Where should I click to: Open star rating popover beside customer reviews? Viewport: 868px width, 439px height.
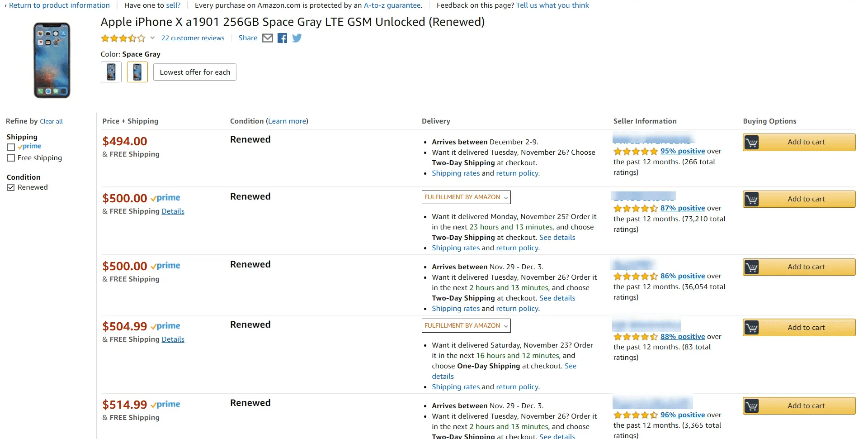click(x=152, y=38)
